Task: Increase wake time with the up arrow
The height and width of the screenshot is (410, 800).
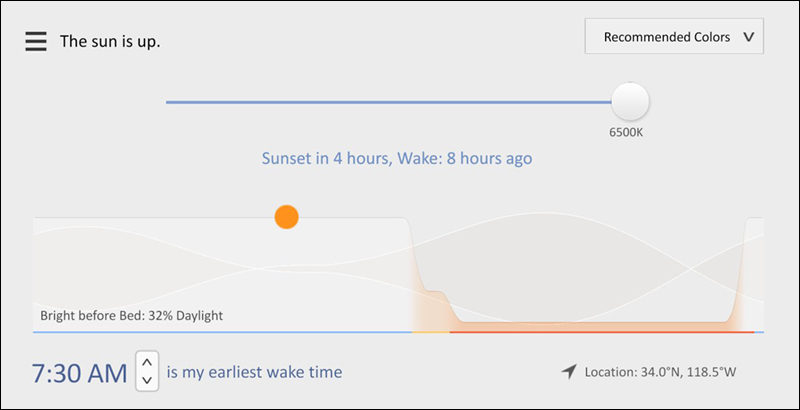Action: click(147, 362)
